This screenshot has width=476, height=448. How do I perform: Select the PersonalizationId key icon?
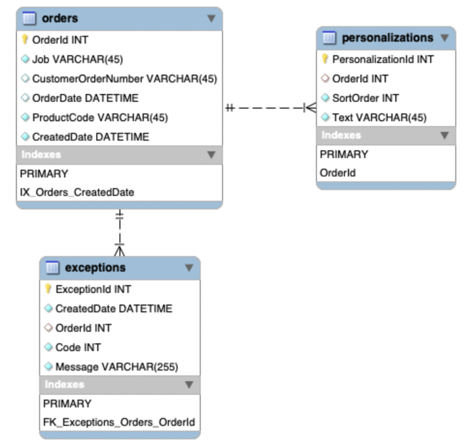point(325,59)
